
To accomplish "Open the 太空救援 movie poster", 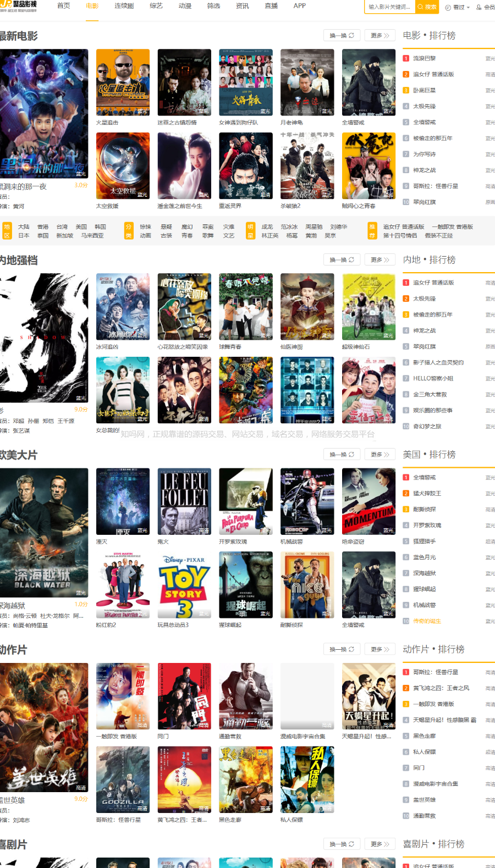I will [123, 166].
